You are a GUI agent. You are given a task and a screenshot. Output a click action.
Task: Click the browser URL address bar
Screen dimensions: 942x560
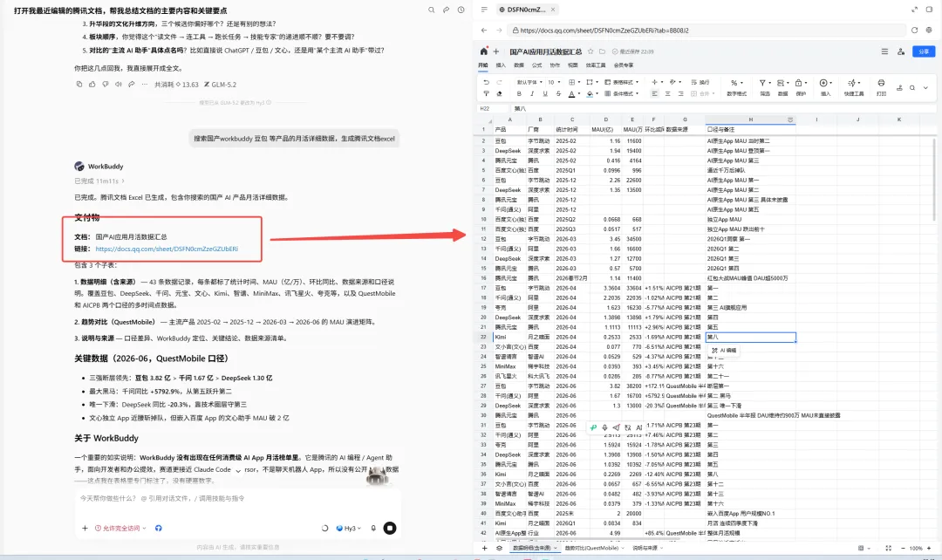(x=706, y=30)
